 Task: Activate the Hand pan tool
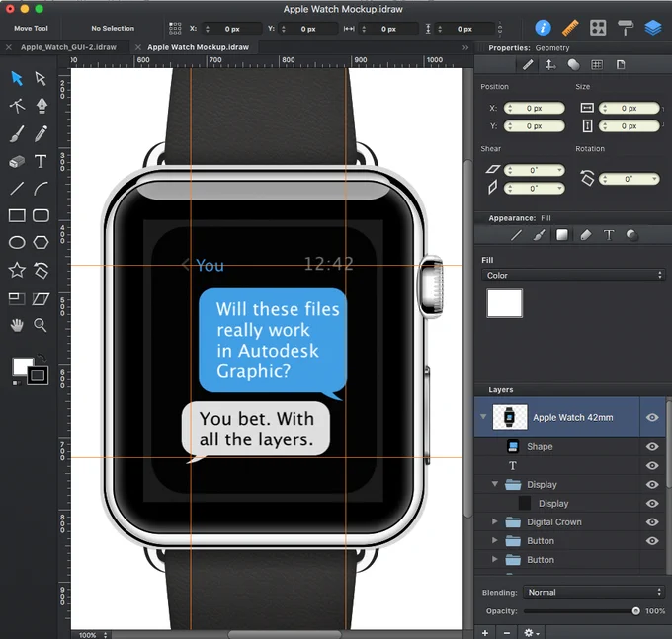(x=17, y=326)
